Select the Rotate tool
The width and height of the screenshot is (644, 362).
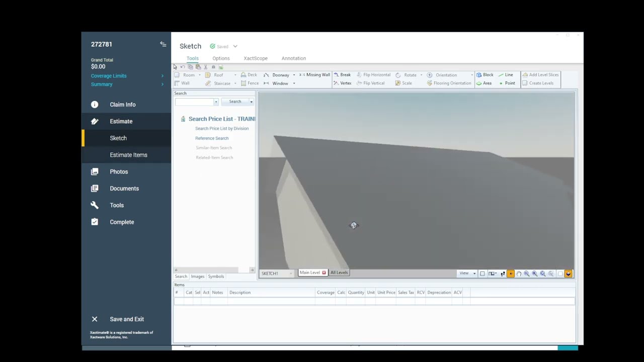coord(406,75)
